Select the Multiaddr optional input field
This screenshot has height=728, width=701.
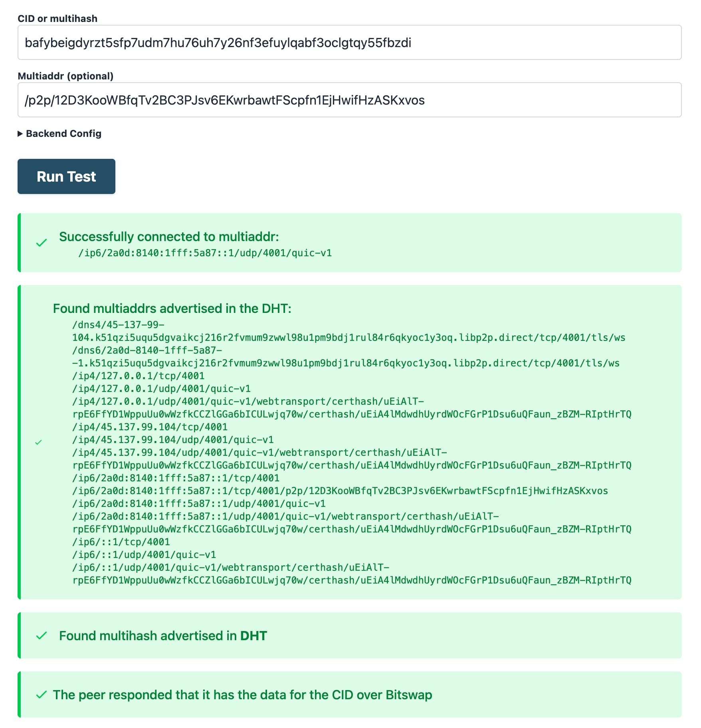350,100
